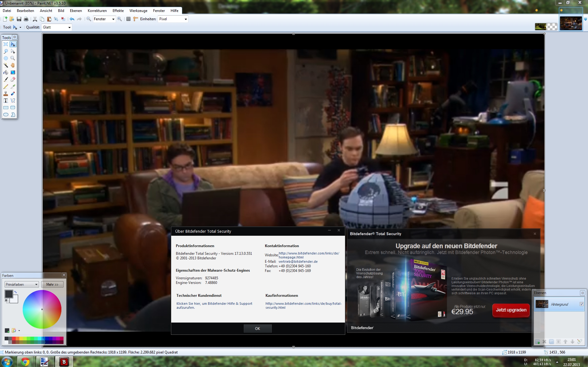Select the Move Selection tool
588x367 pixels.
click(13, 52)
